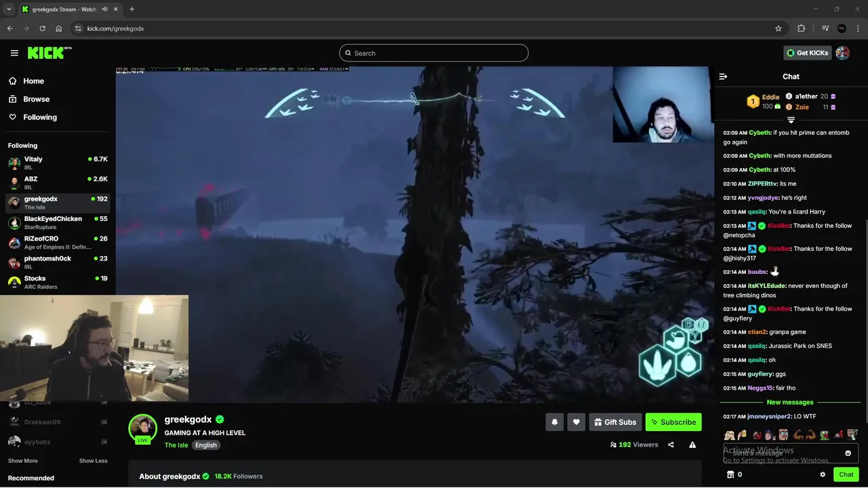Open ABZ channel in Following list

pos(58,182)
